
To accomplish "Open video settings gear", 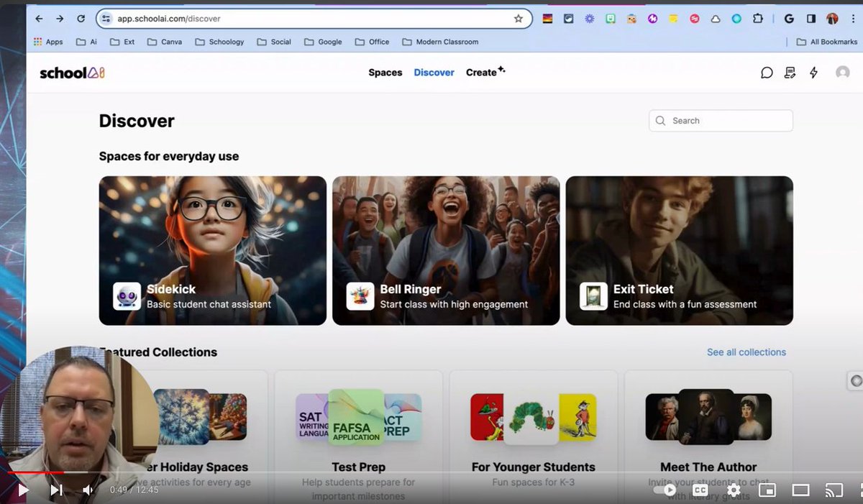I will click(734, 490).
